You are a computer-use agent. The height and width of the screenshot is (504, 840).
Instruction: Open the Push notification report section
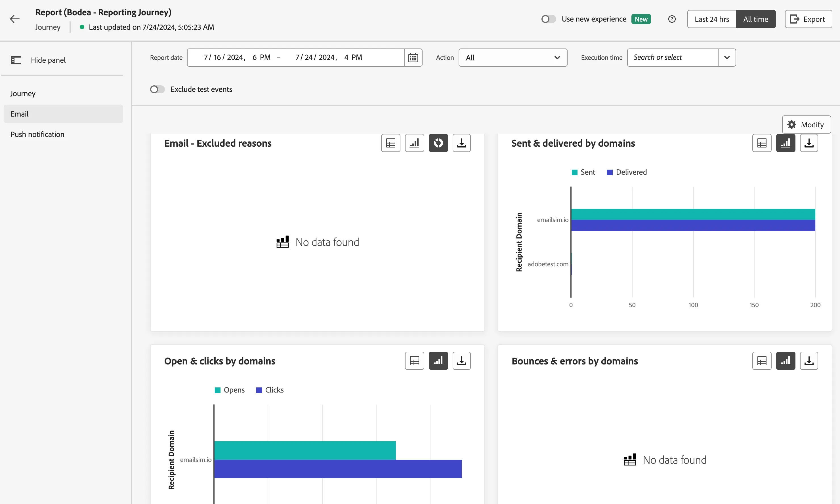click(63, 134)
